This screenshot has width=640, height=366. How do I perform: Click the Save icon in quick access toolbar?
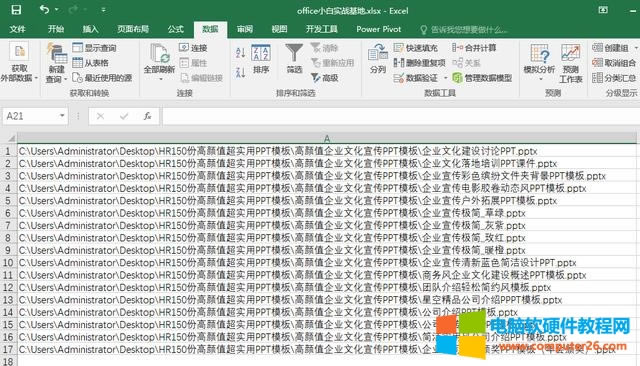tap(16, 10)
